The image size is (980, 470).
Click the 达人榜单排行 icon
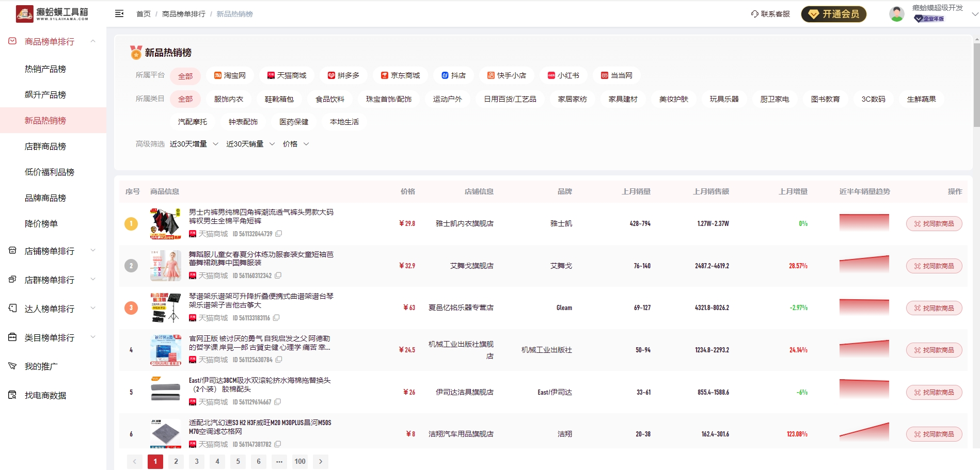point(12,309)
